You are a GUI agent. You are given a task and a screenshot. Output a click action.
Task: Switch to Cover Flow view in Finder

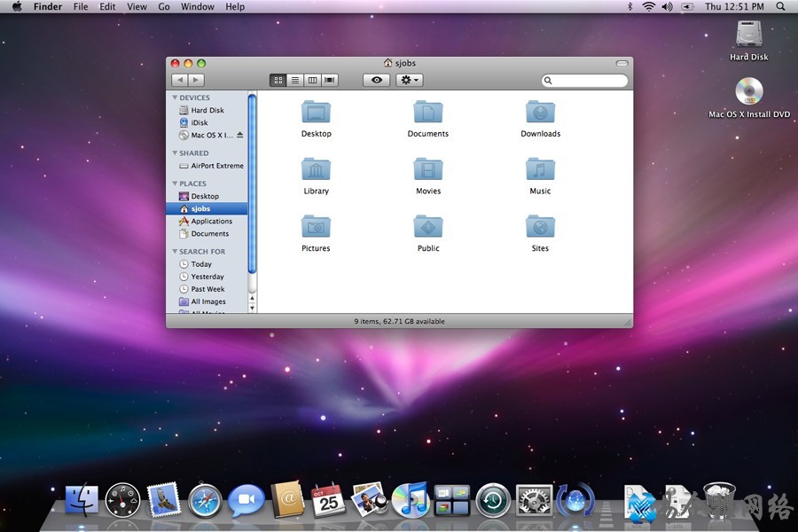(329, 80)
